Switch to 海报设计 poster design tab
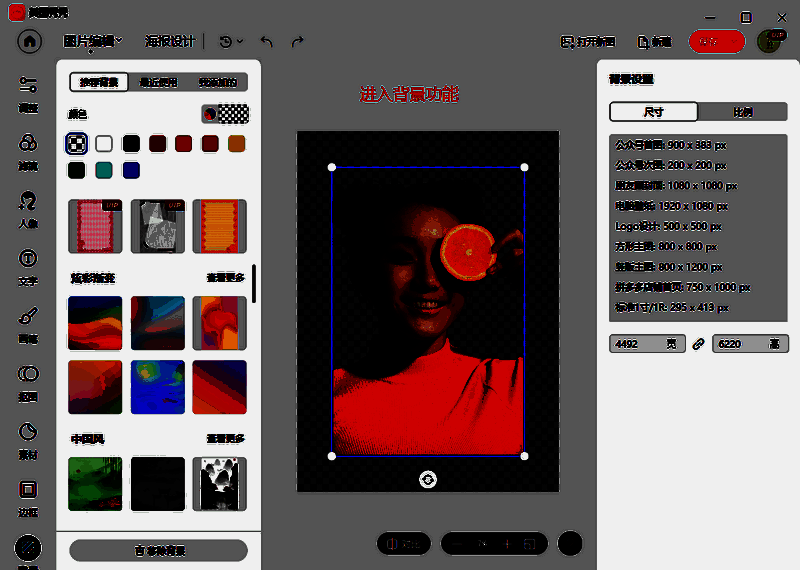The image size is (800, 570). tap(170, 41)
